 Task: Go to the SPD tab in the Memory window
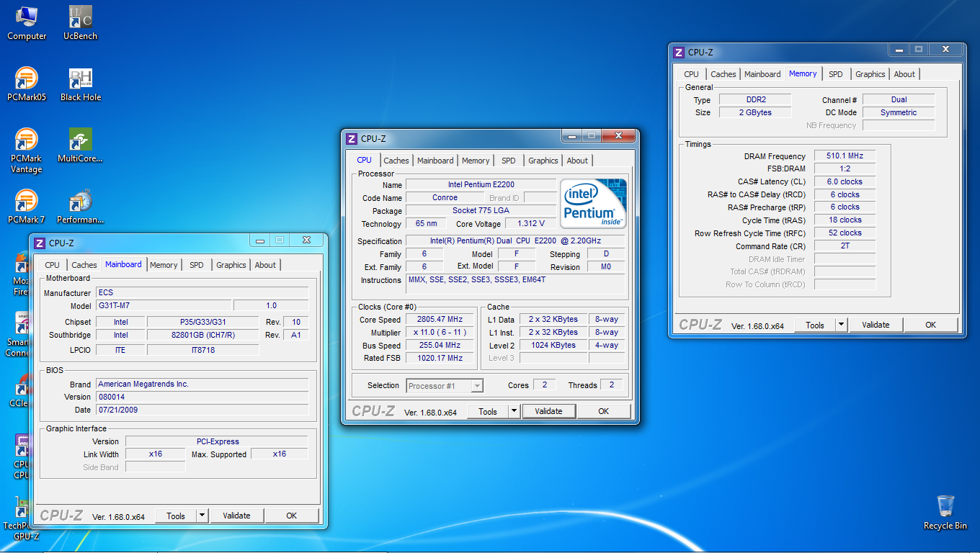(x=836, y=74)
